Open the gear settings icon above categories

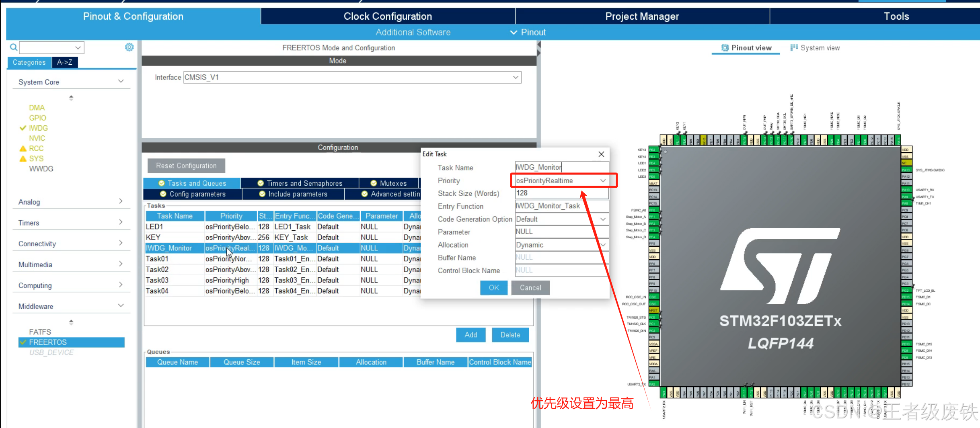[129, 47]
